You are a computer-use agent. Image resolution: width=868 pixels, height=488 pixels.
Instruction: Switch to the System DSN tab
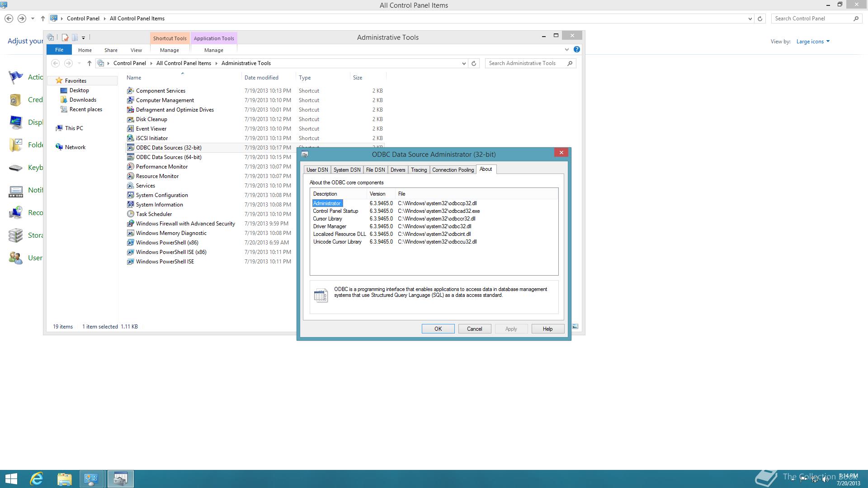click(x=347, y=170)
